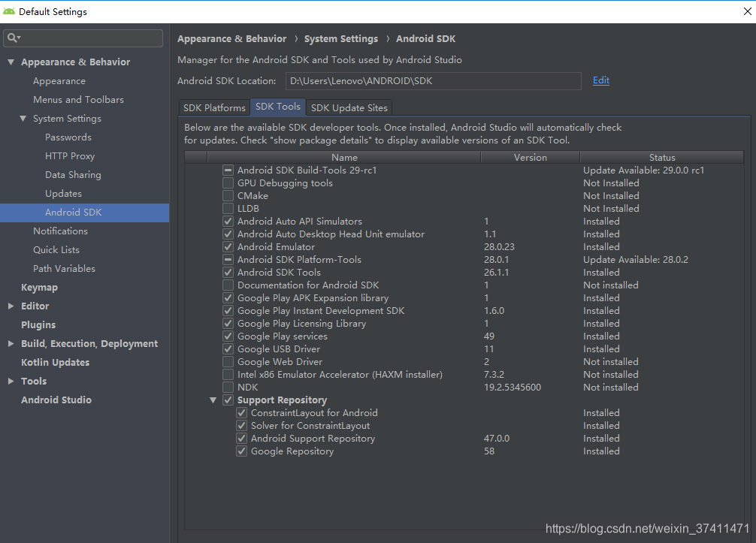Image resolution: width=756 pixels, height=543 pixels.
Task: Uncheck Google Play APK Expansion library
Action: pos(228,297)
